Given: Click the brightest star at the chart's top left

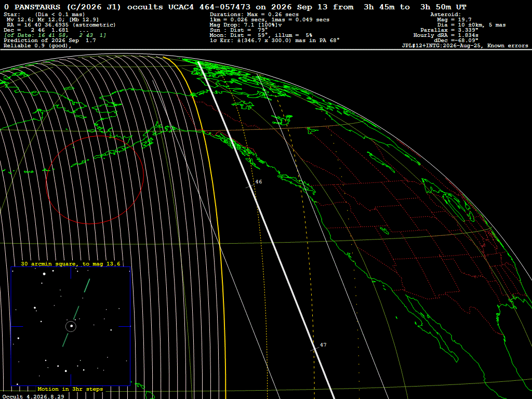Looking at the screenshot, I should 44,274.
